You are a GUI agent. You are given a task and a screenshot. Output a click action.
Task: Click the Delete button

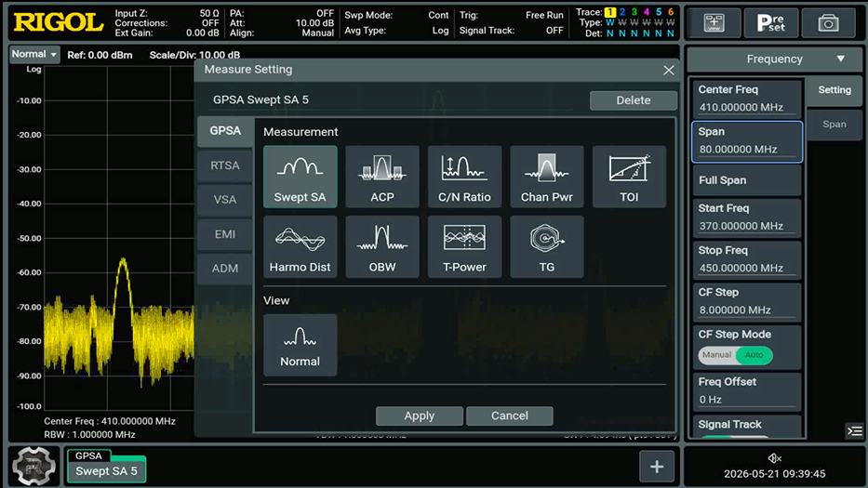634,100
